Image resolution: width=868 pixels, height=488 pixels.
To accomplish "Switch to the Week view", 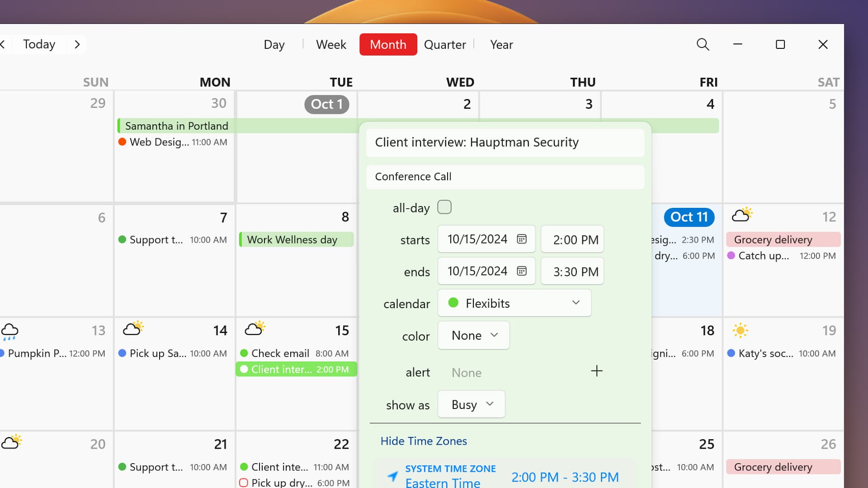I will (x=331, y=44).
